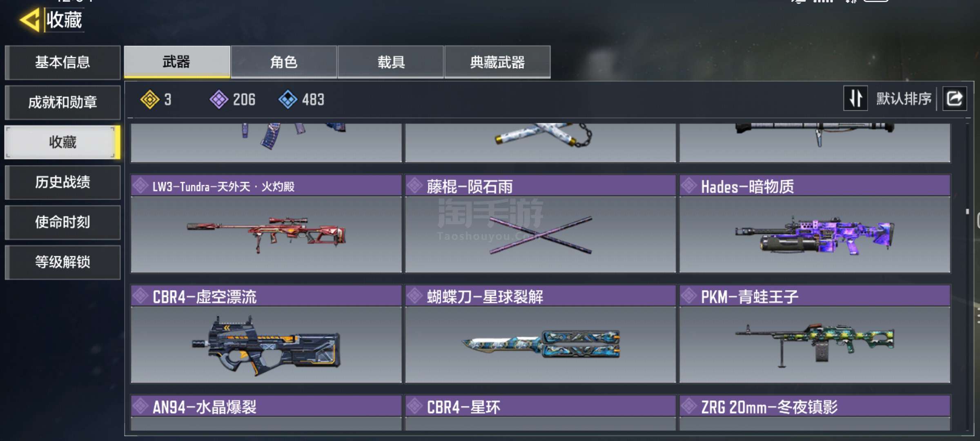Open 成就和勋章 in the sidebar
The width and height of the screenshot is (980, 441).
point(62,102)
